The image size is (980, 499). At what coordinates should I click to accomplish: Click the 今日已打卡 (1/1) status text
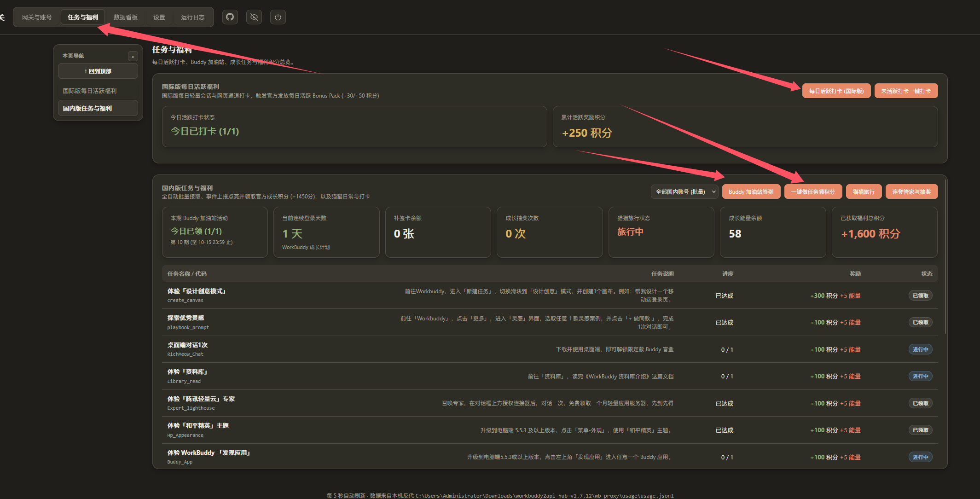pos(205,132)
